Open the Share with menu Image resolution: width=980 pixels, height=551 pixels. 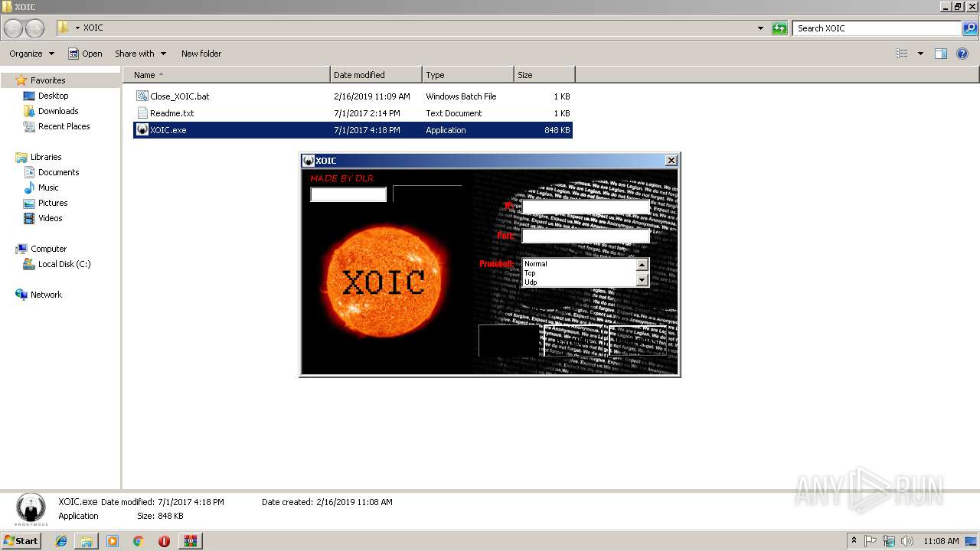coord(140,54)
